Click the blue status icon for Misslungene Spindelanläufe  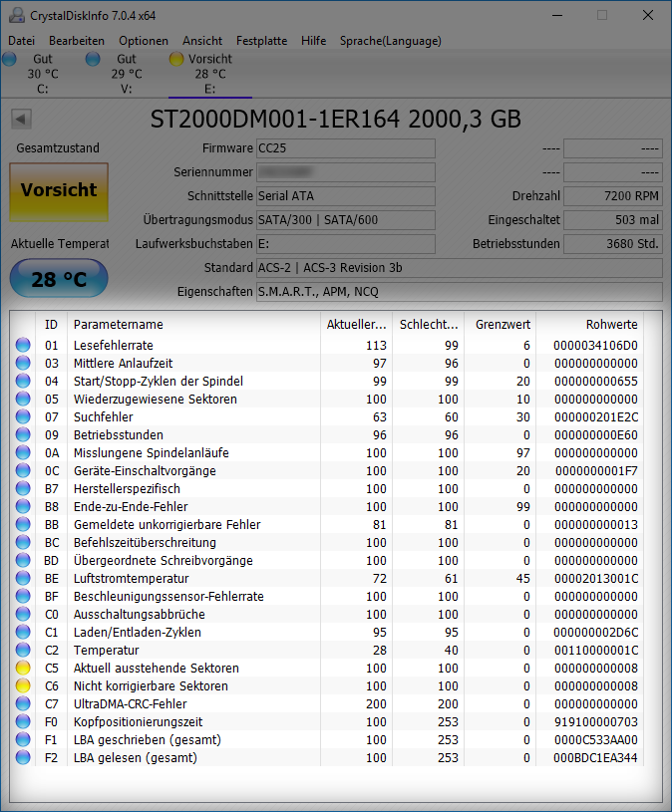[x=23, y=452]
